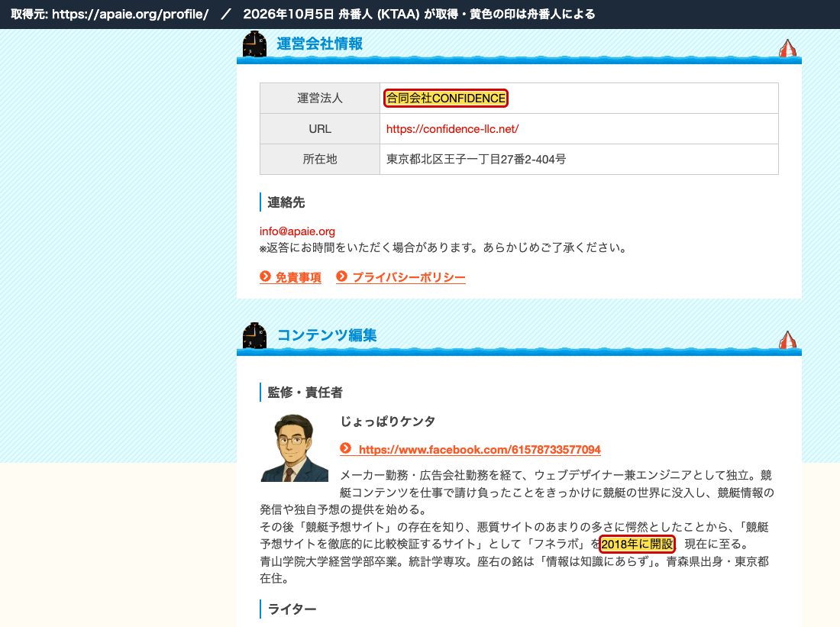
Task: Open the じょっぱりケンタ Facebook profile link
Action: pyautogui.click(x=480, y=450)
